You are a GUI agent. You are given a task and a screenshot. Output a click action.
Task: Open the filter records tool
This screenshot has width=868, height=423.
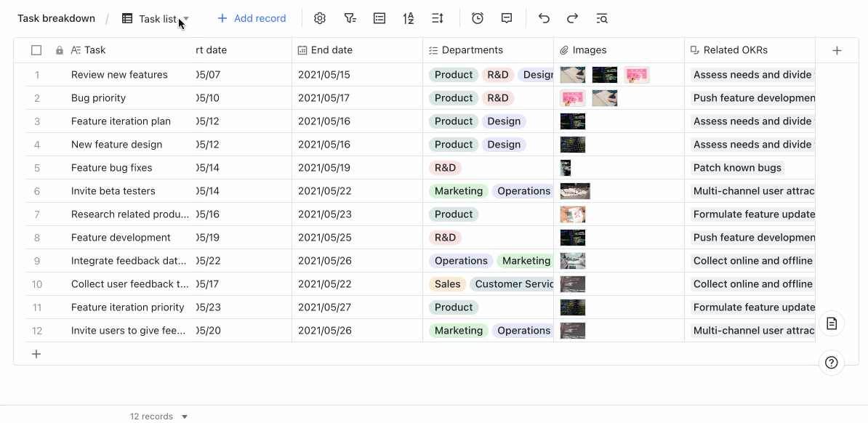tap(350, 18)
